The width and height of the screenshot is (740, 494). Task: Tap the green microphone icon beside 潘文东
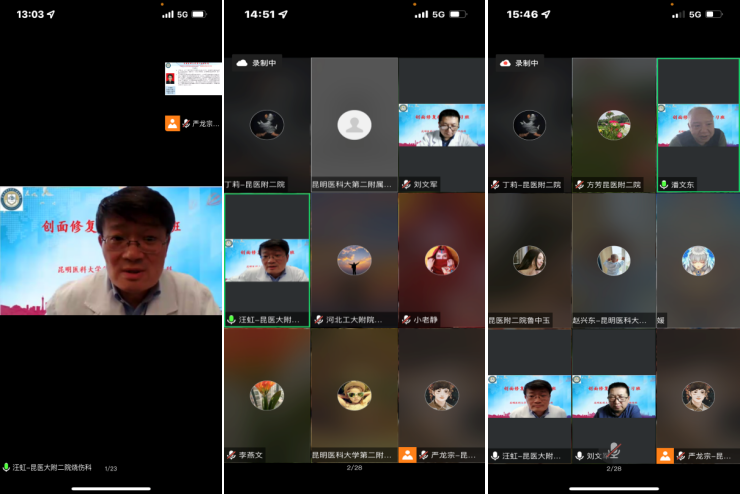point(663,185)
